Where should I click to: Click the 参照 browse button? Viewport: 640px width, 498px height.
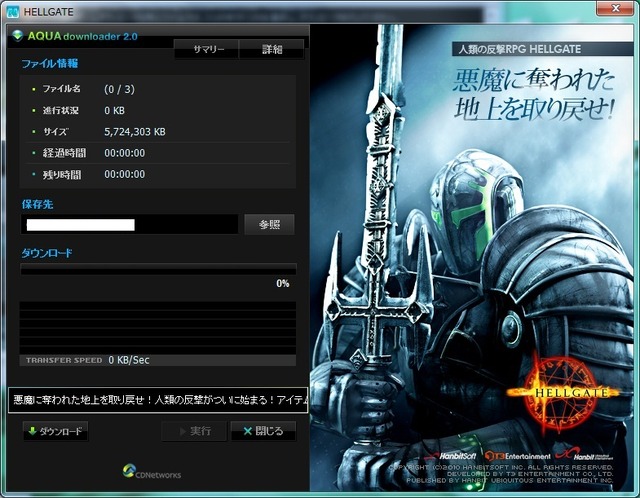[x=269, y=224]
